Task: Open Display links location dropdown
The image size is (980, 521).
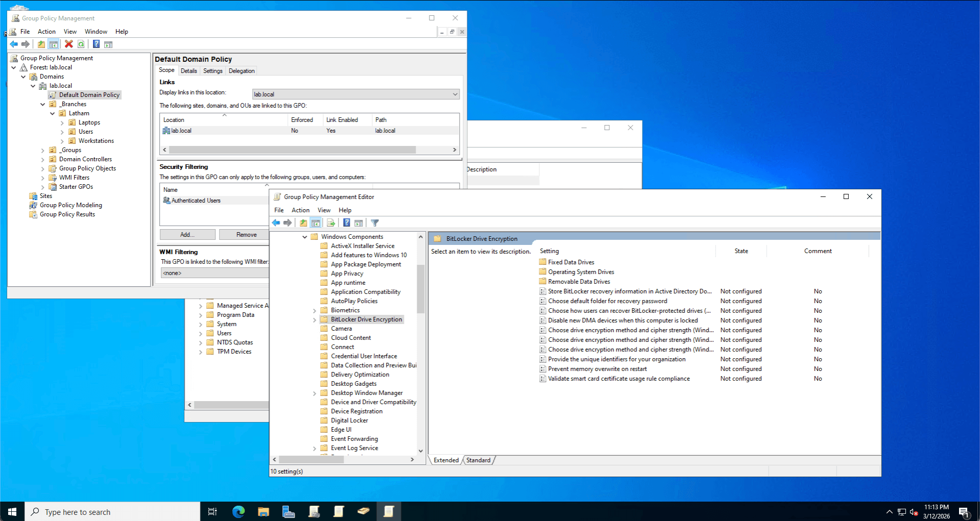Action: click(x=356, y=94)
